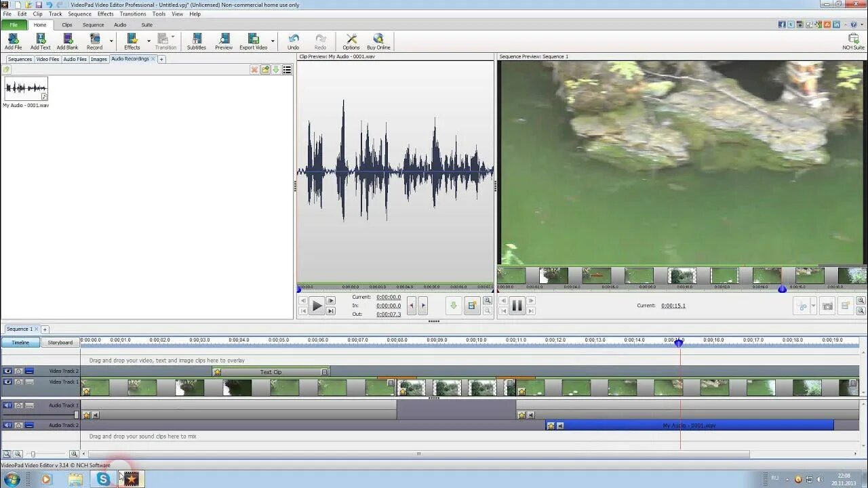This screenshot has width=868, height=488.
Task: Click the Undo icon
Action: tap(293, 41)
